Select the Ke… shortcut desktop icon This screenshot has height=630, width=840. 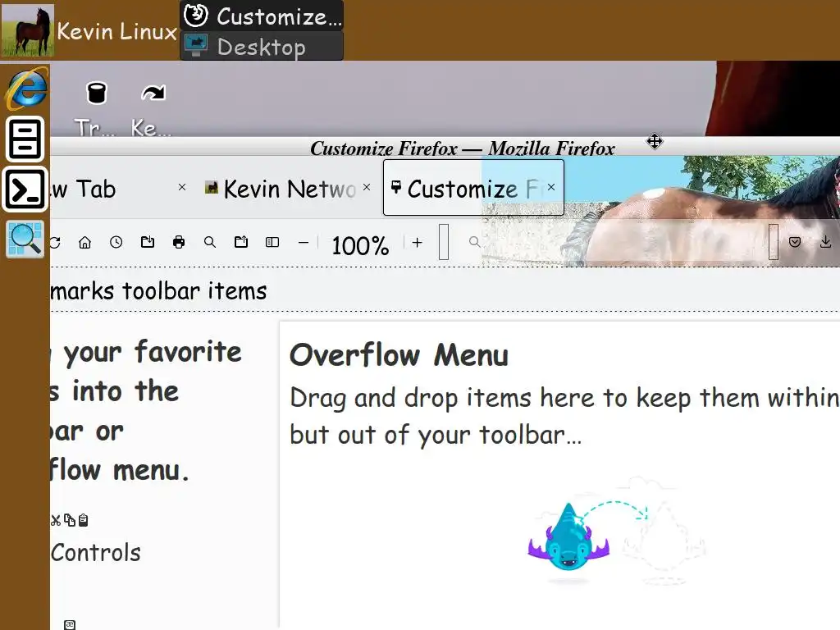(152, 109)
